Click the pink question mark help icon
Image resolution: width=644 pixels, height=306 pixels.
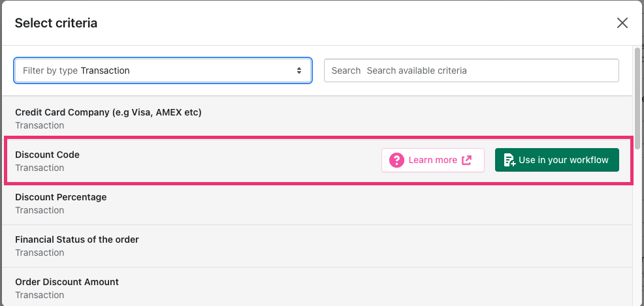[x=396, y=160]
